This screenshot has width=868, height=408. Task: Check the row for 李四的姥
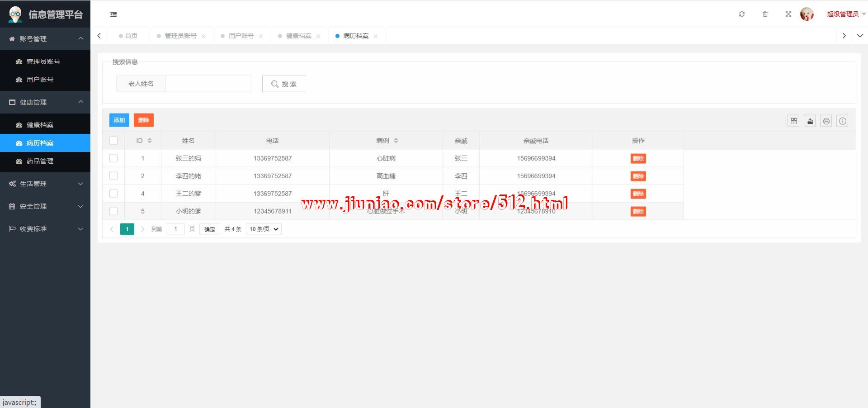tap(113, 176)
